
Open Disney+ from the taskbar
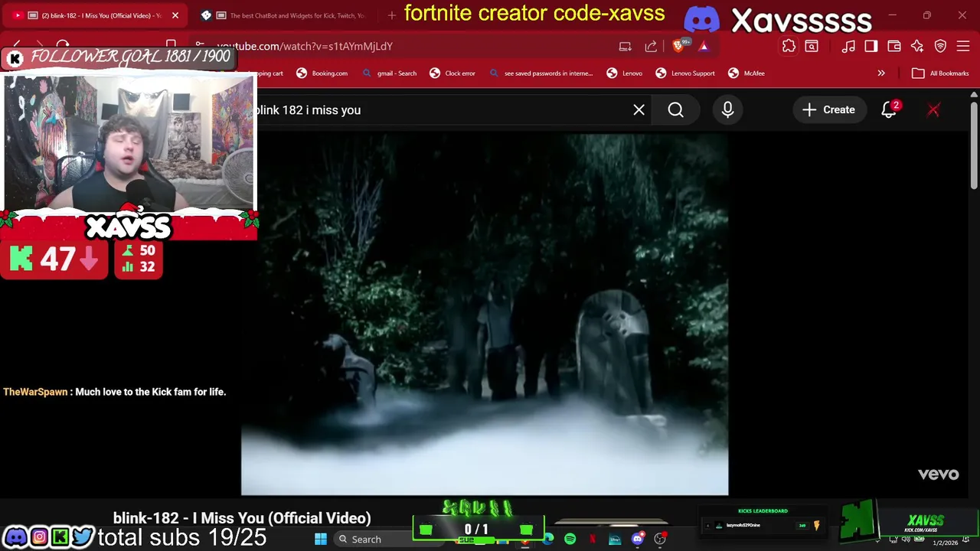pyautogui.click(x=615, y=540)
